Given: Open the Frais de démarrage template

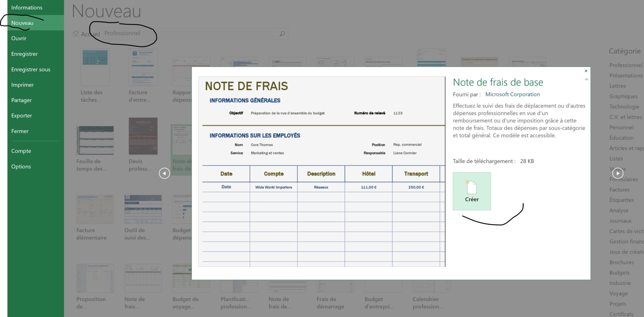Looking at the screenshot, I should click(x=335, y=285).
